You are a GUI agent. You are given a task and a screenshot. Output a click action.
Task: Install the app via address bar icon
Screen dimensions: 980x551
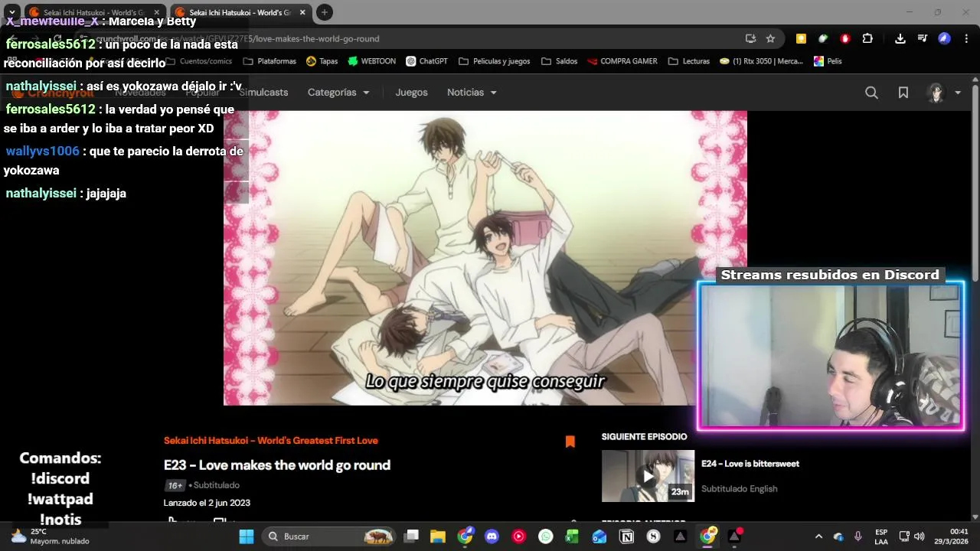coord(750,39)
